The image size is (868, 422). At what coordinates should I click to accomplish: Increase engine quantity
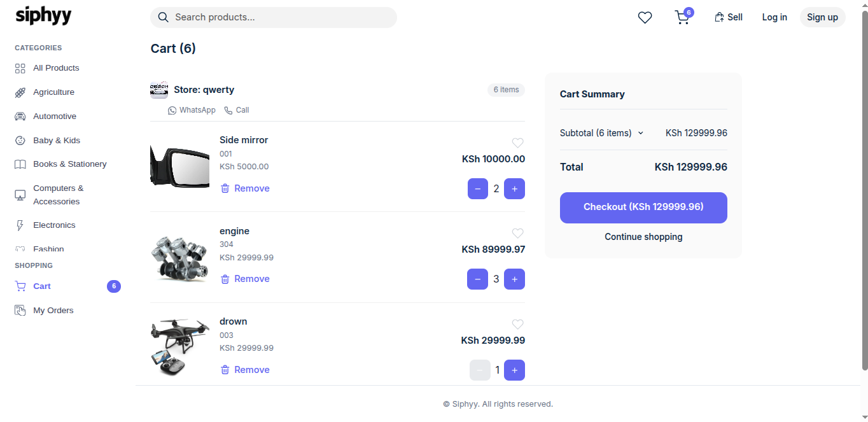pos(514,279)
